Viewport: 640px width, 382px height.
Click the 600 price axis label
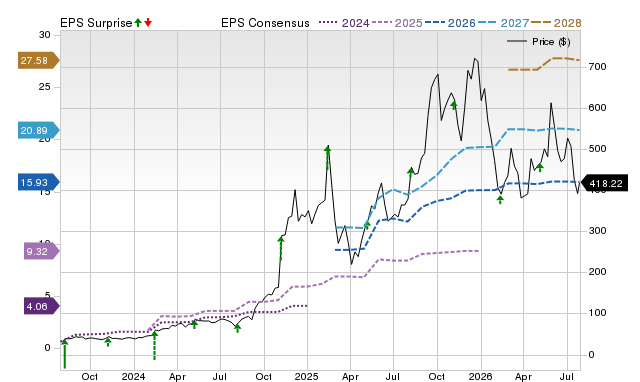[x=597, y=108]
